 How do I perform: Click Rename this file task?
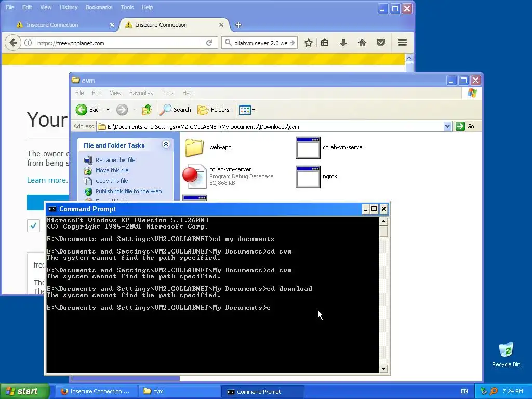pos(115,160)
